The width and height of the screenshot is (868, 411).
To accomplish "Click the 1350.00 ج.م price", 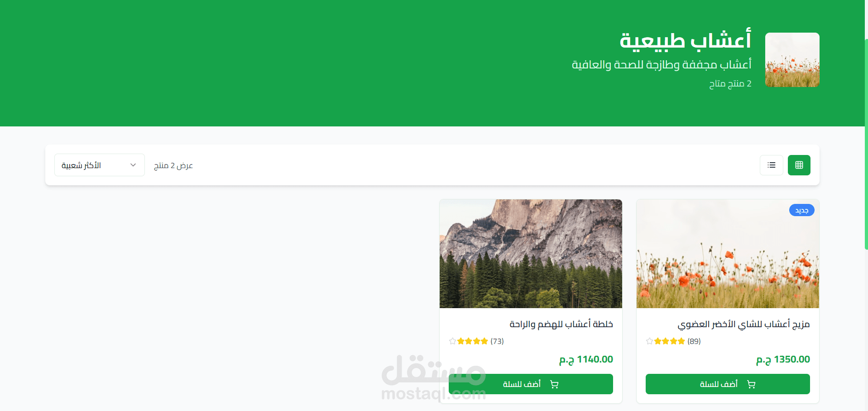I will pos(783,359).
